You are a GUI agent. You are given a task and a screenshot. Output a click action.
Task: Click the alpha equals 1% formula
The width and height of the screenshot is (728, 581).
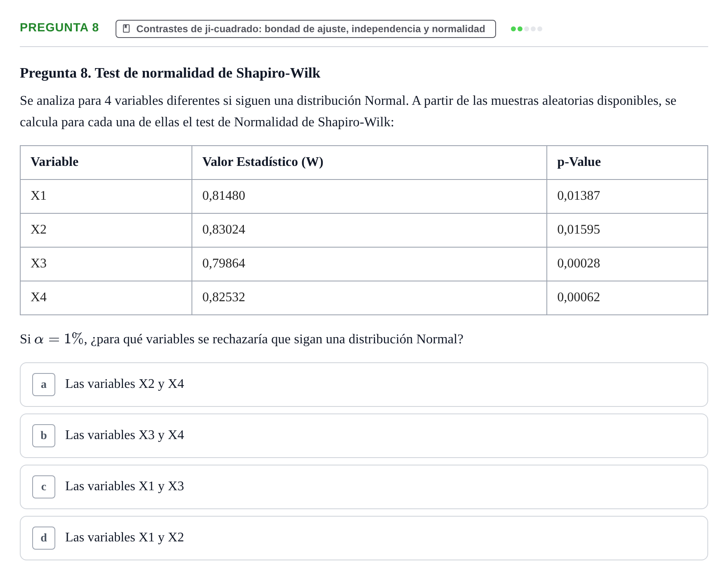(x=59, y=339)
